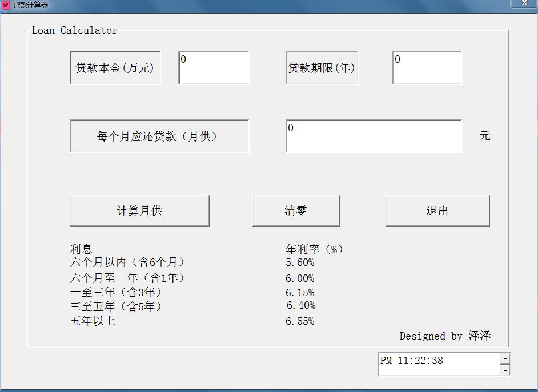Click the PM 11:22:38 time field

pos(440,364)
